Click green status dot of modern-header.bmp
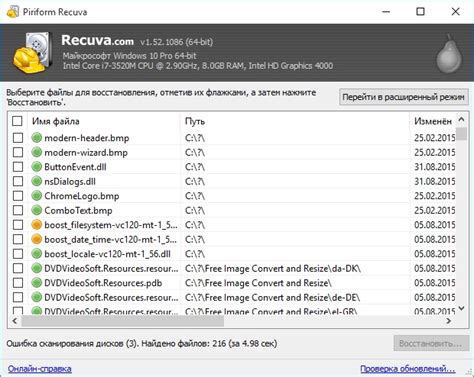The width and height of the screenshot is (474, 377). [x=36, y=138]
